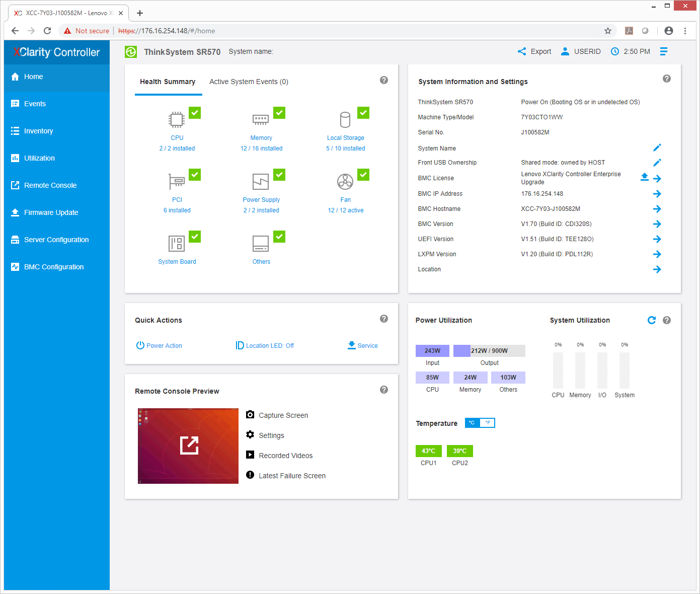Open LXPM Version details arrow

click(657, 254)
